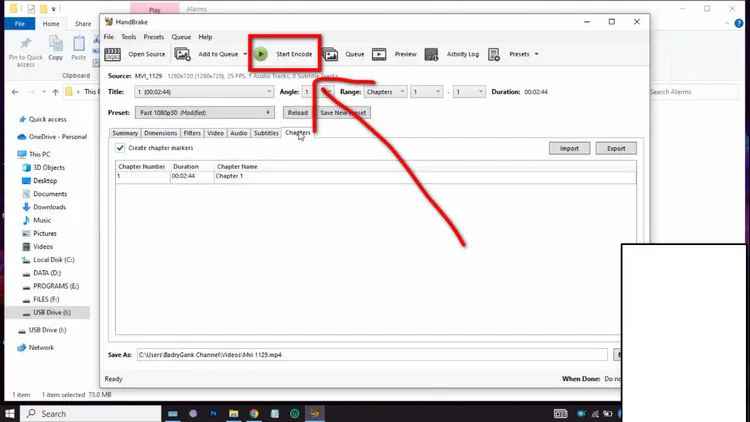Viewport: 750px width, 422px height.
Task: Click the Explorer Up arrow
Action: pos(55,92)
